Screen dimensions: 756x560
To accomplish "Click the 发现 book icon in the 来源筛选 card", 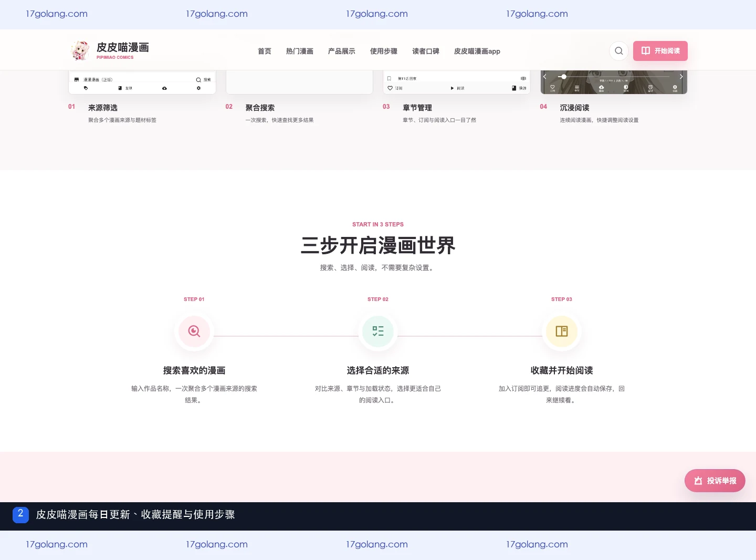I will (x=120, y=88).
